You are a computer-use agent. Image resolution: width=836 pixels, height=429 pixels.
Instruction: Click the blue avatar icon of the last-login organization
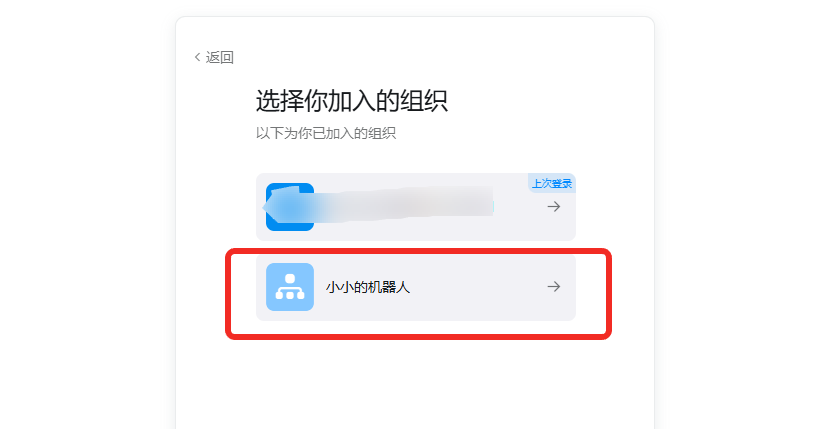coord(290,207)
